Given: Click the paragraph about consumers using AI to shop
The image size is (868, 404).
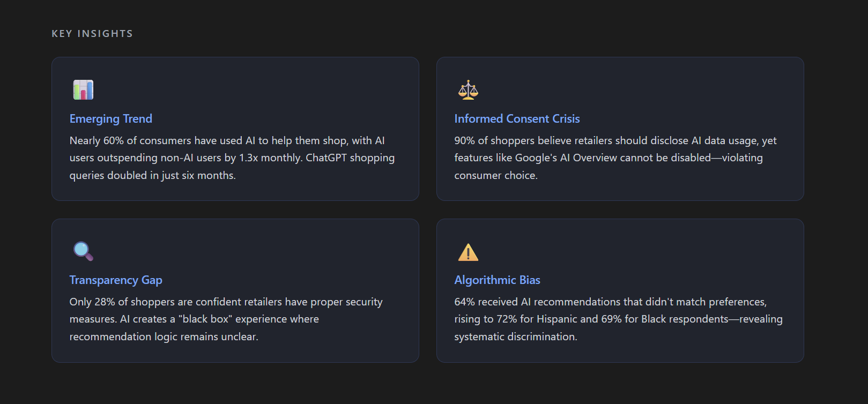Looking at the screenshot, I should [x=232, y=158].
